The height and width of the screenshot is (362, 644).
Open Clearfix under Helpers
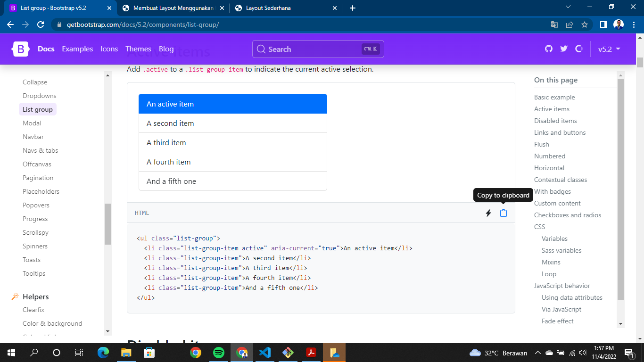pos(33,310)
